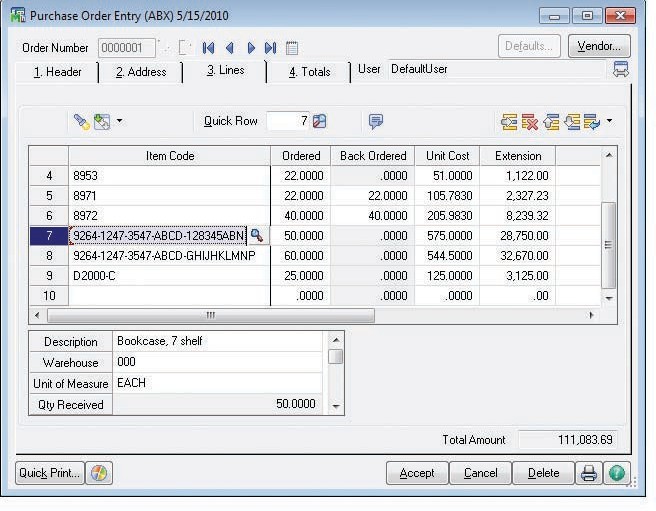
Task: Click the insert row icon in grid toolbar
Action: [509, 122]
